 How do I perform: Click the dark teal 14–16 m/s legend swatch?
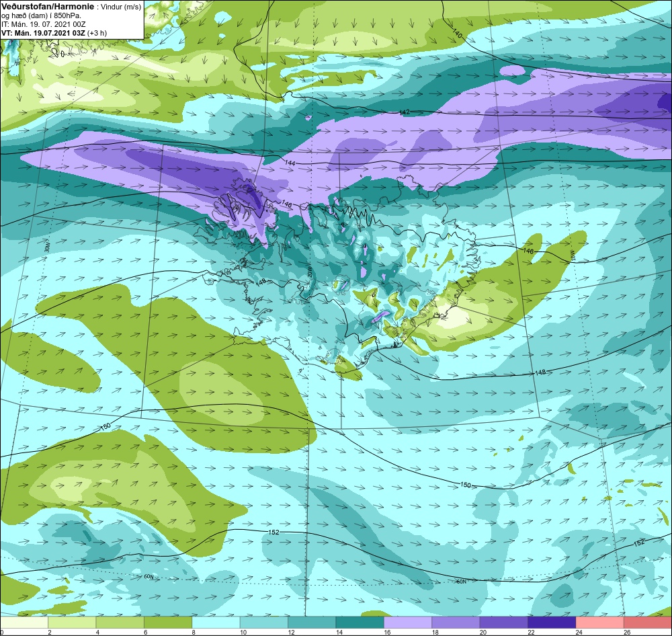[x=360, y=623]
